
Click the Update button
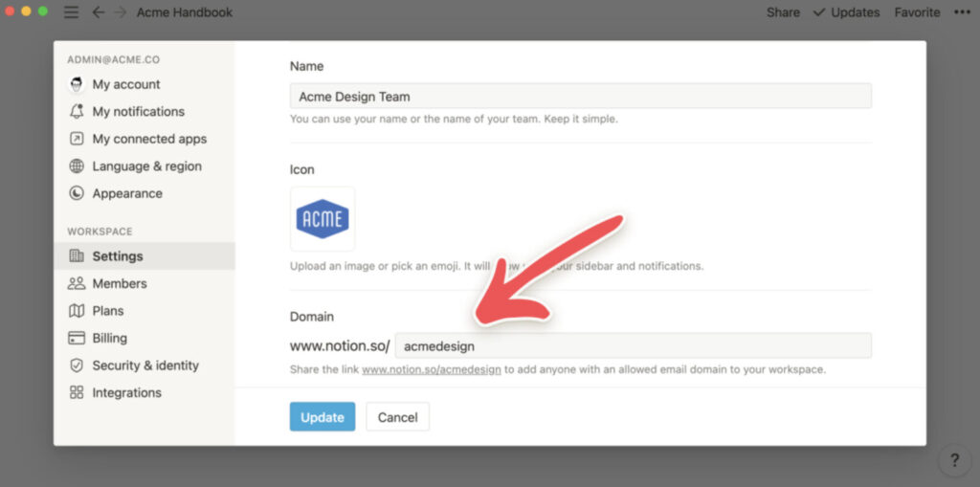pyautogui.click(x=323, y=417)
